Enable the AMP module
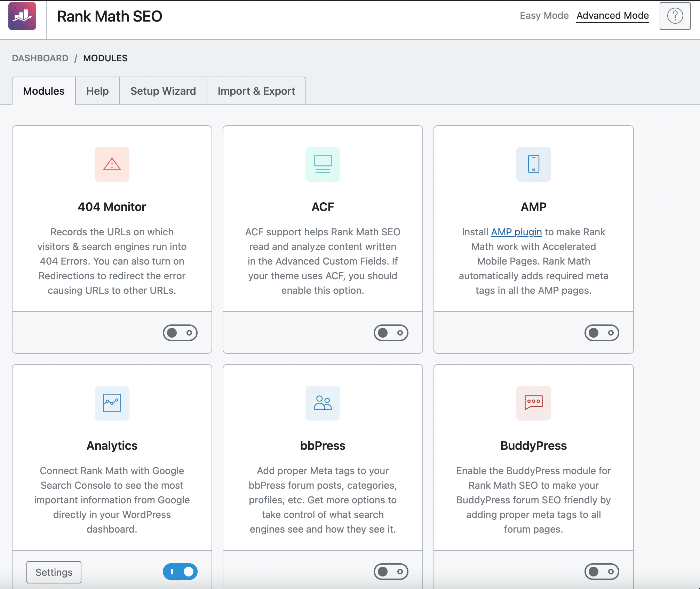The width and height of the screenshot is (700, 589). point(602,333)
